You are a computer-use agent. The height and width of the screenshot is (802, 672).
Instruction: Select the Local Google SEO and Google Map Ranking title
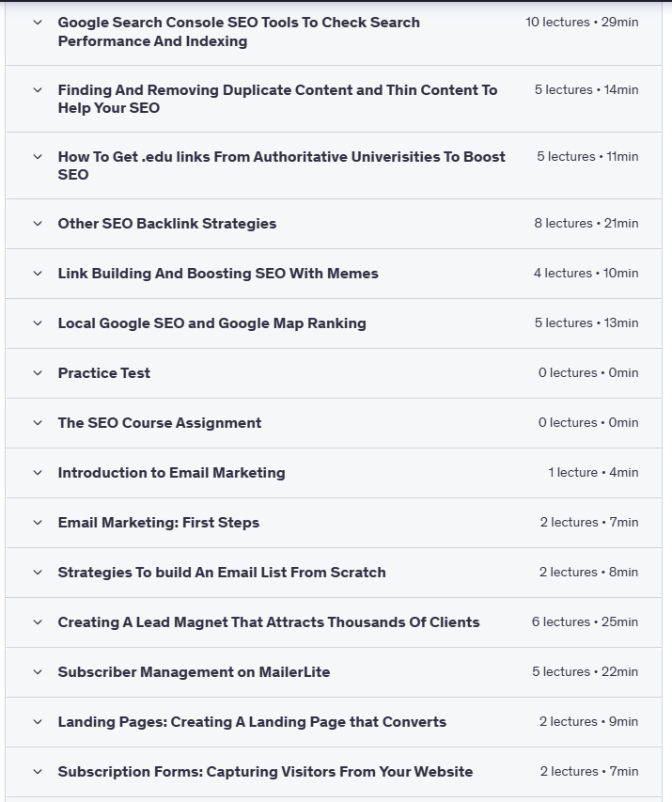click(x=211, y=323)
